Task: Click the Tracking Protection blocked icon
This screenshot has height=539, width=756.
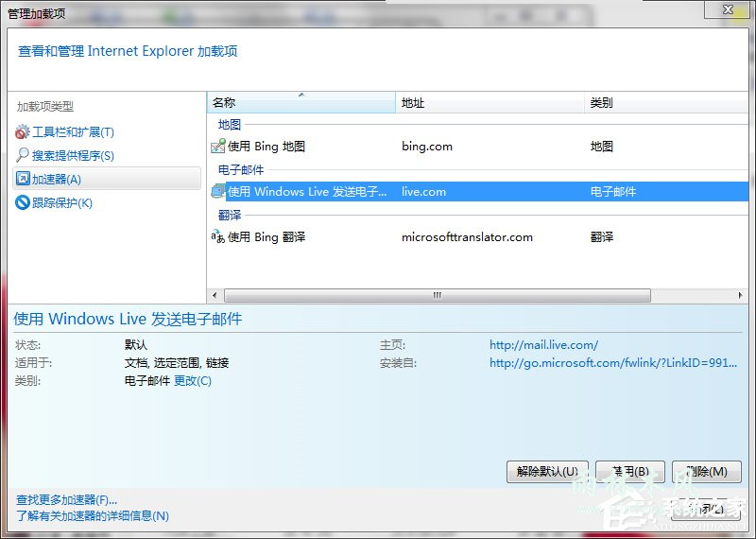Action: click(x=23, y=202)
